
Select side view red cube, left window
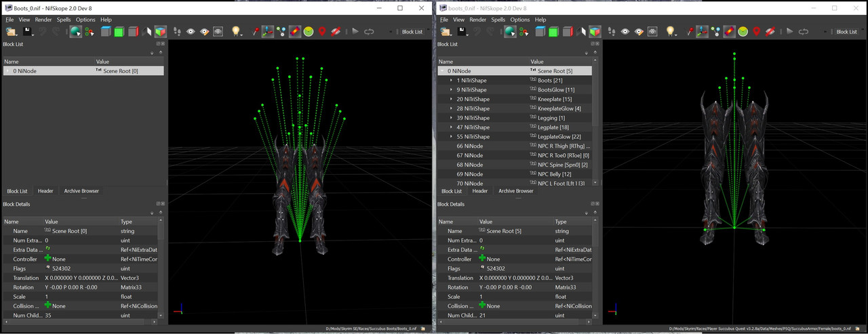coord(133,31)
